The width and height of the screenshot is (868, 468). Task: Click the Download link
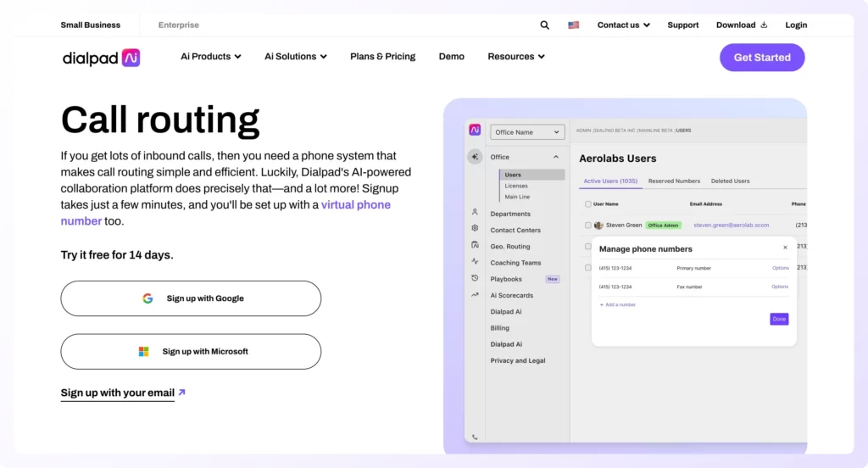[741, 25]
